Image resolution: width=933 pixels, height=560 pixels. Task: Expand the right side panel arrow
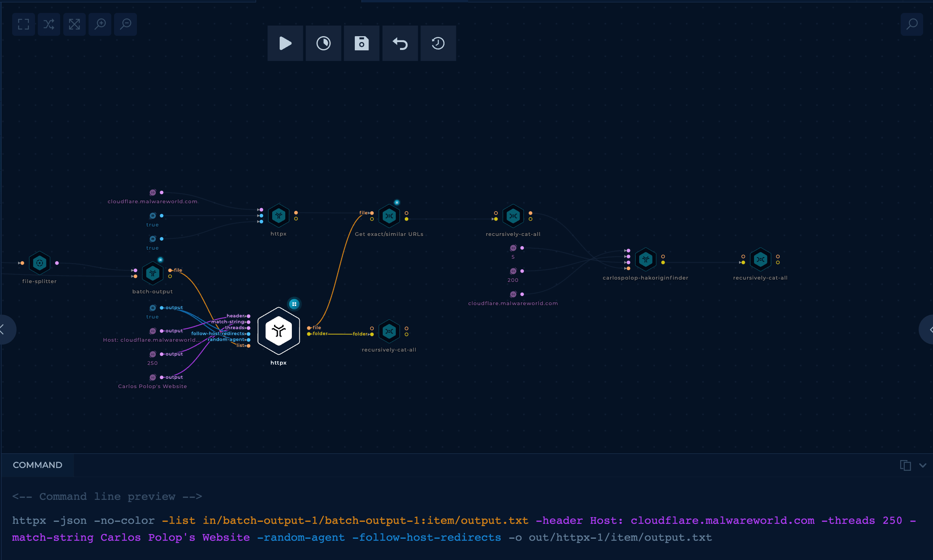point(927,330)
